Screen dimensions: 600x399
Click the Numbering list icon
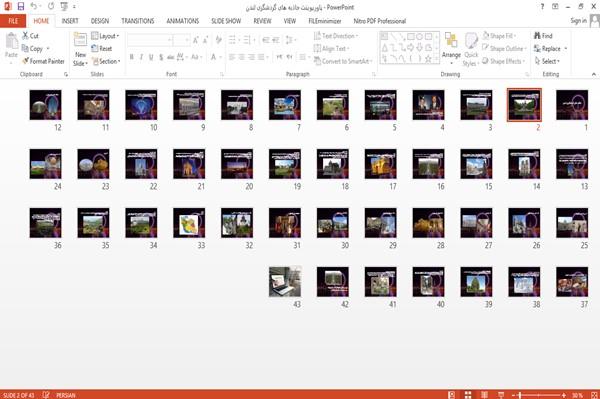[247, 40]
